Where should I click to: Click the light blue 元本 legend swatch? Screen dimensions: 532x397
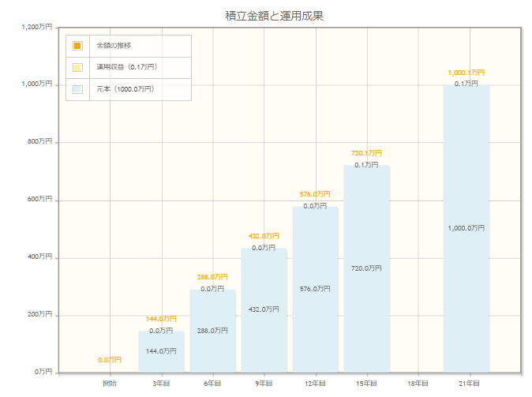coord(77,89)
